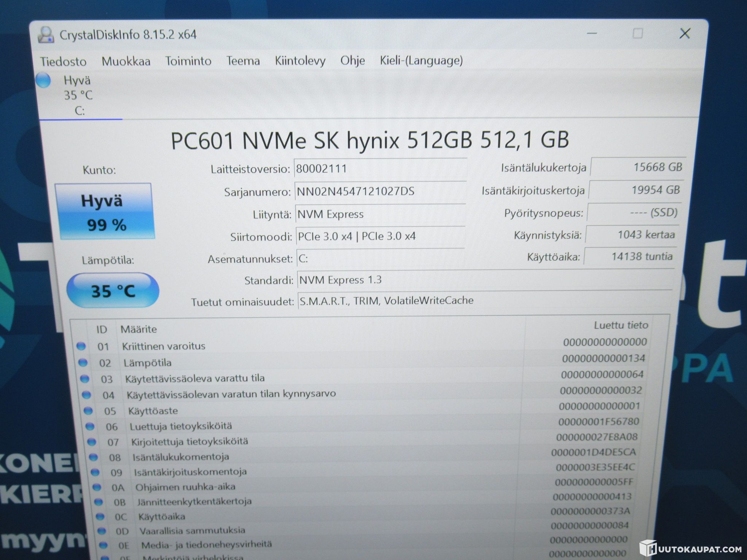Click the status dot for Lämpötila attribute row
This screenshot has width=747, height=560.
coord(83,362)
